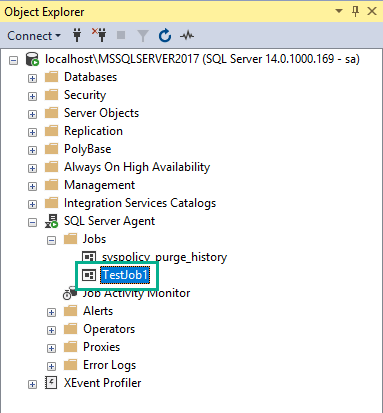Expand the Replication node
Viewport: 383px width, 413px height.
(x=32, y=132)
